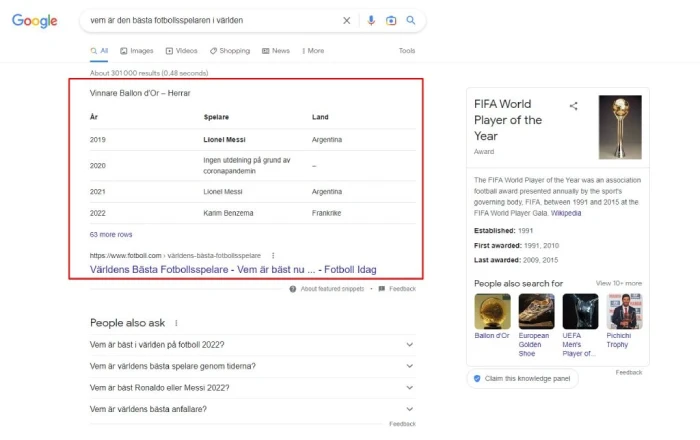The height and width of the screenshot is (440, 700).
Task: Click the voice search microphone icon
Action: [x=371, y=20]
